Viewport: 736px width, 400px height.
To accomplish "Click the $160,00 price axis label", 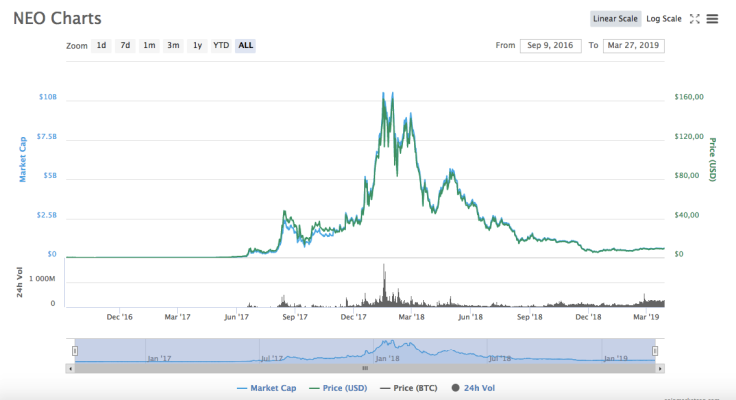I will (x=689, y=97).
